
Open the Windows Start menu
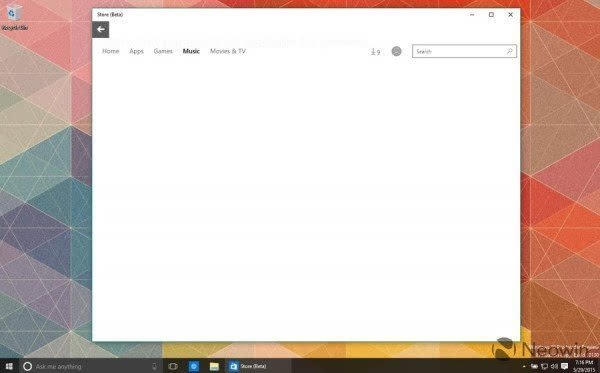(9, 366)
